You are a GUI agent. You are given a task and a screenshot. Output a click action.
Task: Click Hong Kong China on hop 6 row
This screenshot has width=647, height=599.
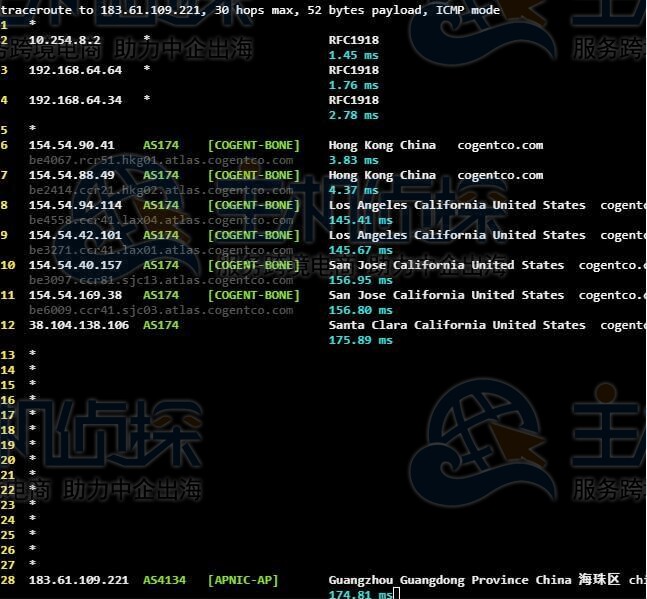pos(382,145)
